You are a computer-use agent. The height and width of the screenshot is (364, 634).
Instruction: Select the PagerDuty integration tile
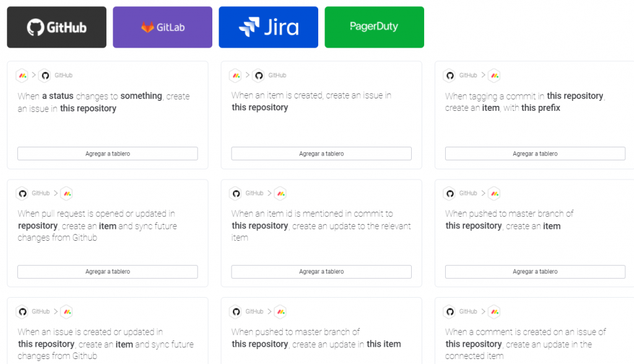374,27
